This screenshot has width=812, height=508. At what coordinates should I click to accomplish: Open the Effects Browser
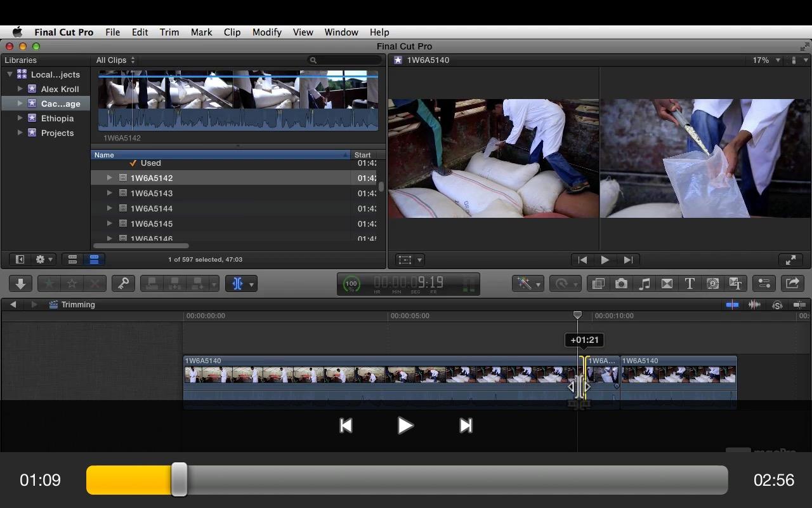pyautogui.click(x=598, y=284)
